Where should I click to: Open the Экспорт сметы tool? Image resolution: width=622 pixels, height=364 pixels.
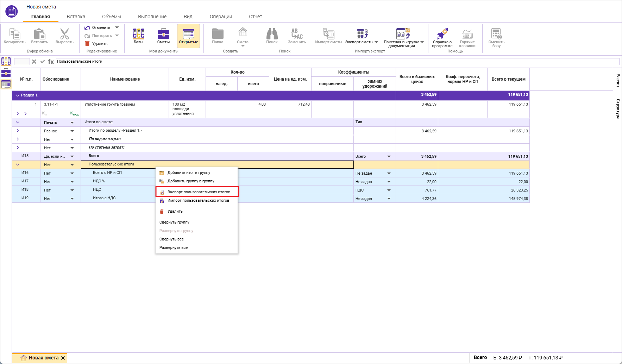(362, 34)
